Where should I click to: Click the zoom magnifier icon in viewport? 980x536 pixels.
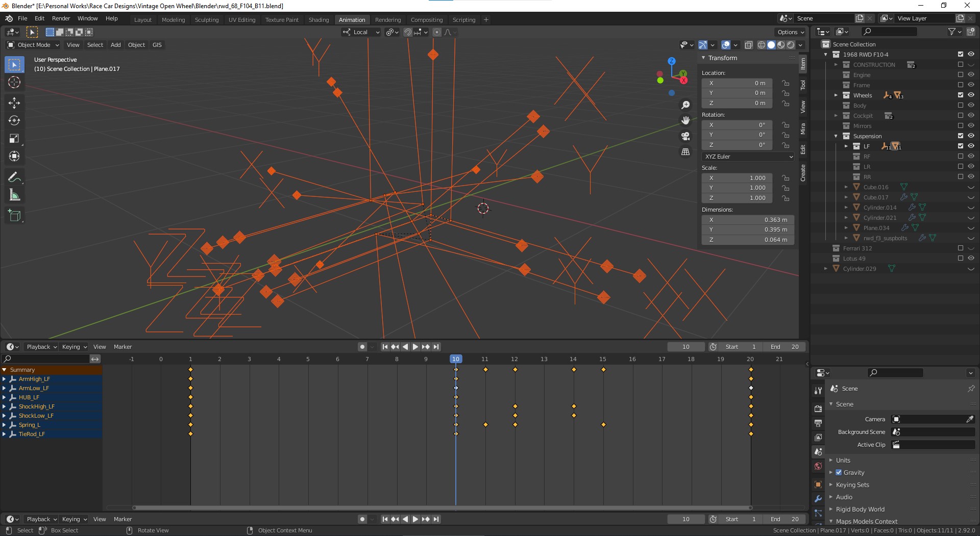pyautogui.click(x=685, y=105)
